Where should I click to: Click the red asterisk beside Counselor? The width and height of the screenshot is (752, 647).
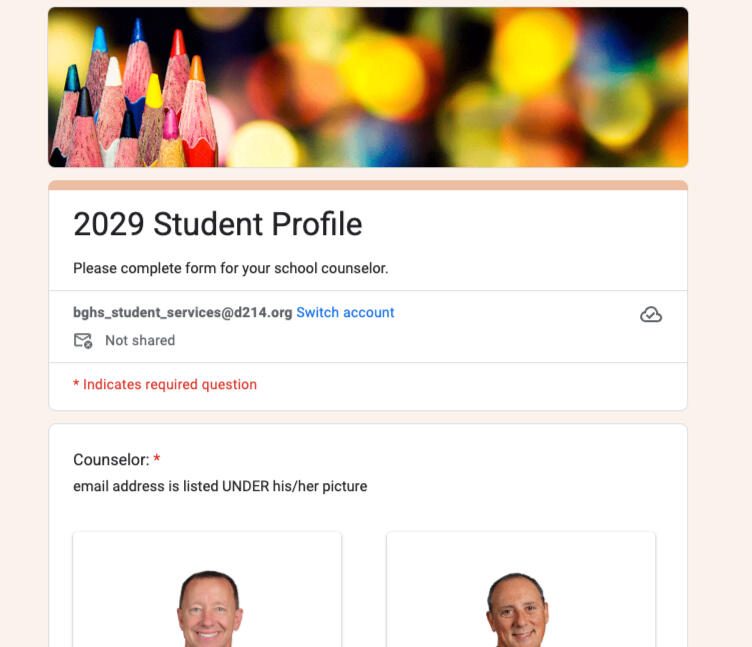pyautogui.click(x=157, y=460)
